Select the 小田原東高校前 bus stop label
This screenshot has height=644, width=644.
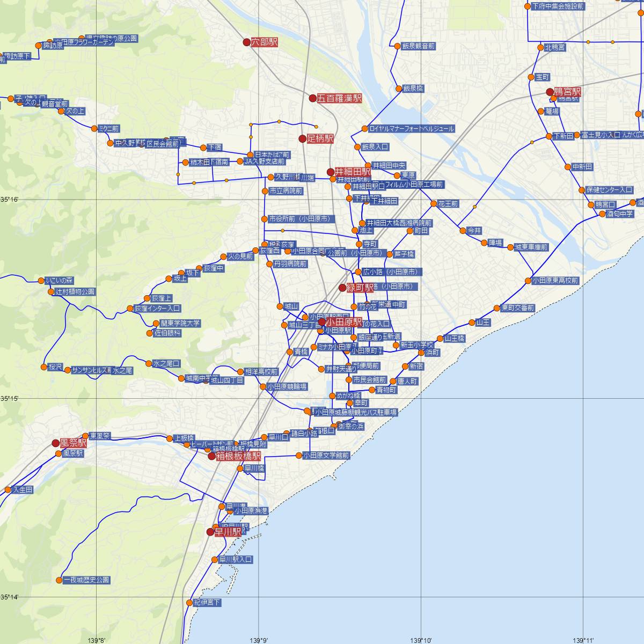(555, 281)
